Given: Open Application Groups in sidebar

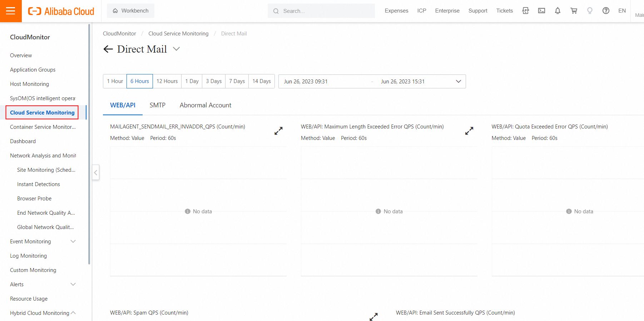Looking at the screenshot, I should [33, 70].
